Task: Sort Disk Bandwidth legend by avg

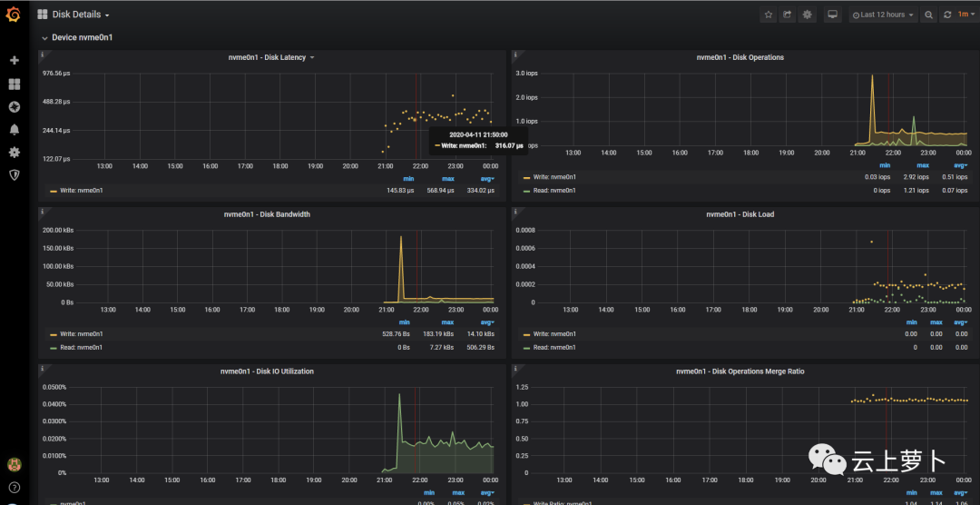Action: tap(487, 323)
